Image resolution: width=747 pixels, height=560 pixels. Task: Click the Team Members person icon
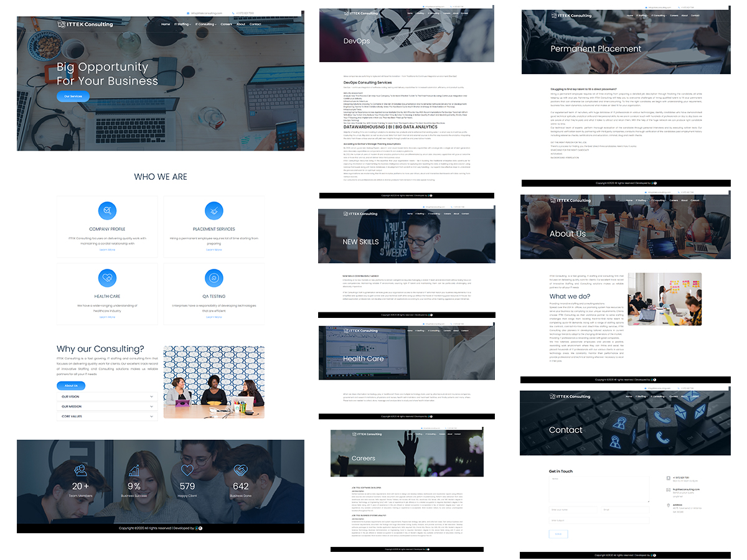(80, 470)
